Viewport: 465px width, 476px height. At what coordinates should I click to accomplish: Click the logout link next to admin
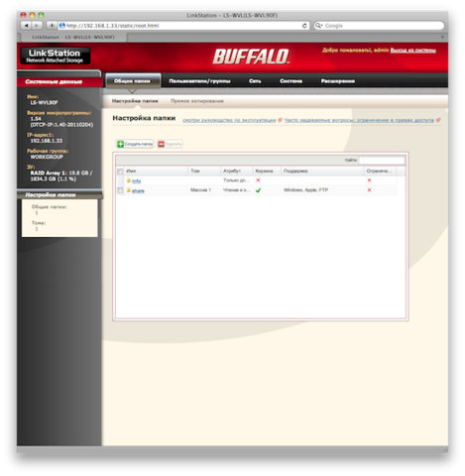[413, 51]
